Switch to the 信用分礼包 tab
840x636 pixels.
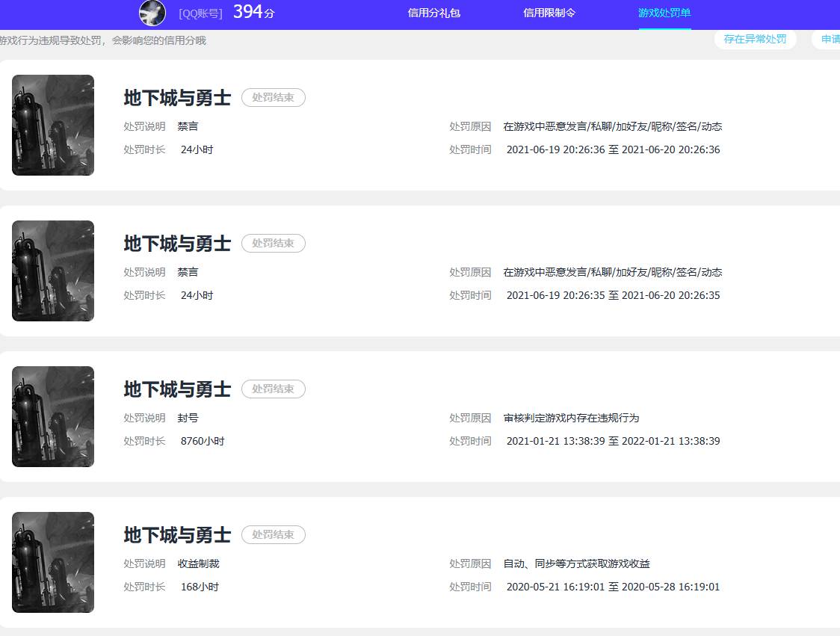(434, 13)
